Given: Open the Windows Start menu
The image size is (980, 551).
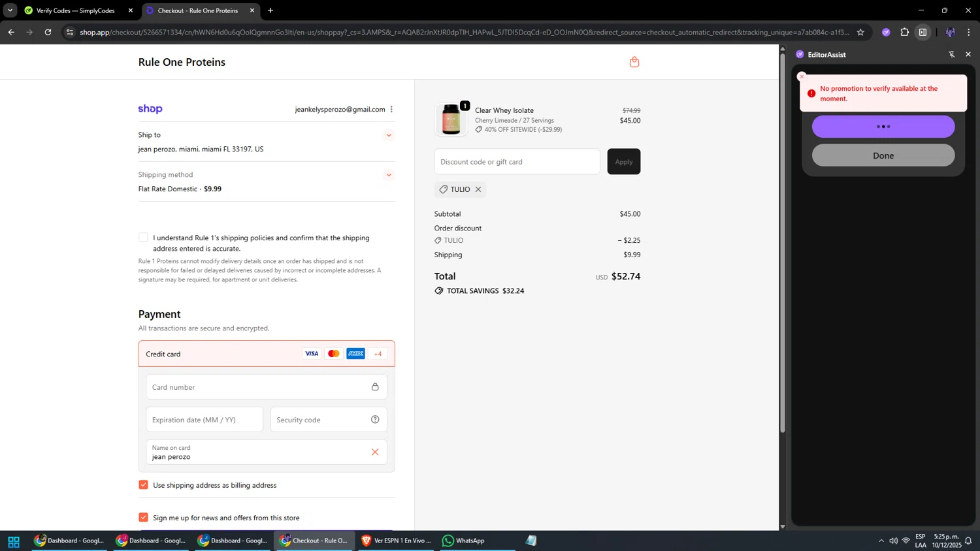Looking at the screenshot, I should 14,541.
